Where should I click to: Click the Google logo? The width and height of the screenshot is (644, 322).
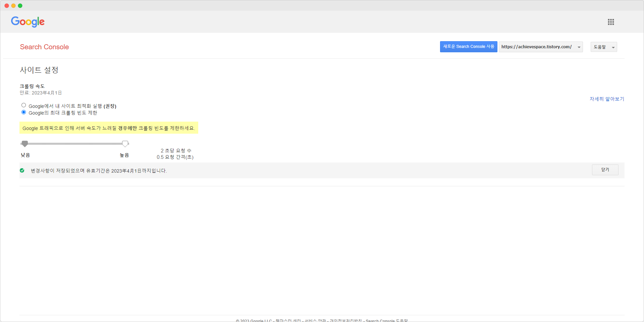tap(28, 22)
